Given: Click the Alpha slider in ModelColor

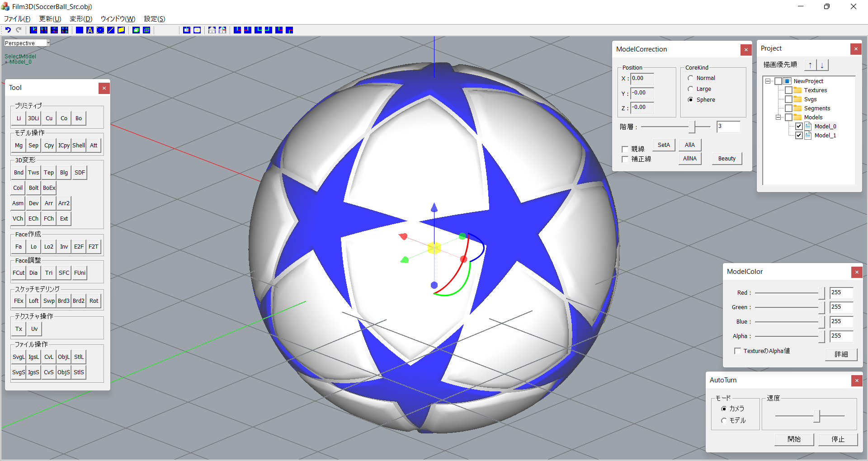Looking at the screenshot, I should pos(790,336).
